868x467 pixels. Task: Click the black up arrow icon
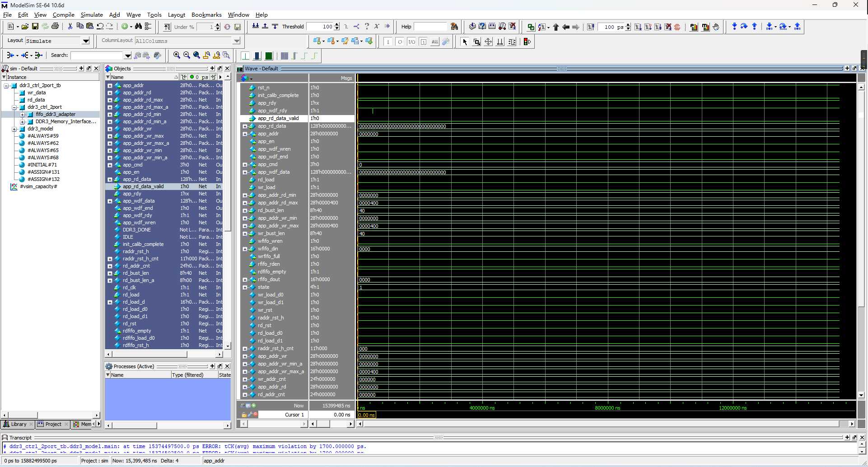[556, 27]
